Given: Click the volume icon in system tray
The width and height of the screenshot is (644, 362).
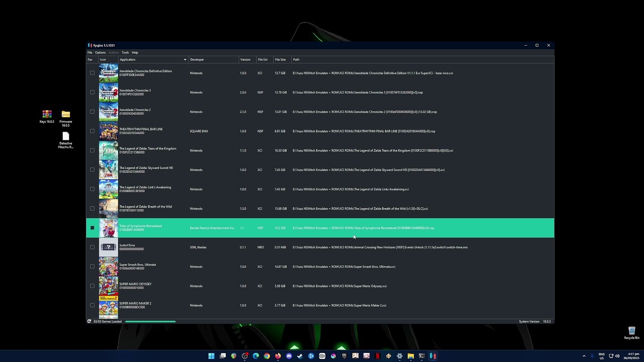Looking at the screenshot, I should coord(617,356).
